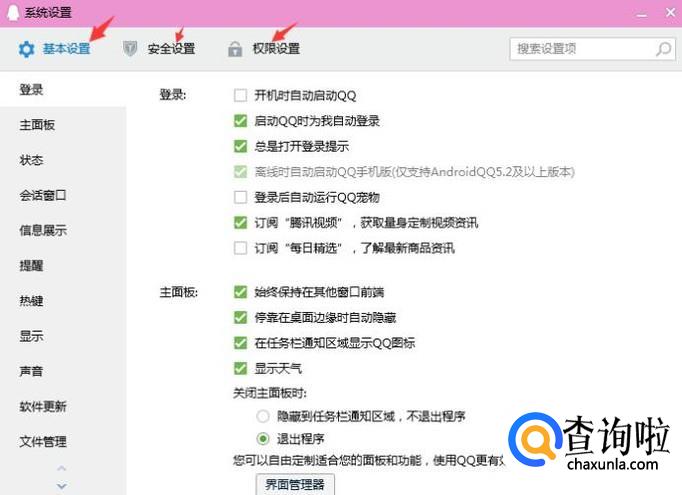The height and width of the screenshot is (495, 682).
Task: Uncheck 启动QQ时为我自动登录
Action: click(x=240, y=121)
